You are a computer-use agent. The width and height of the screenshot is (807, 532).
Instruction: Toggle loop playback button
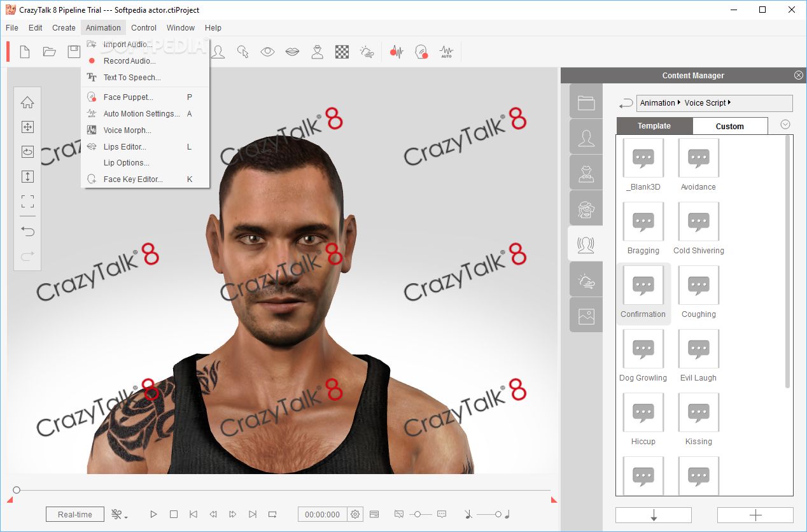click(x=272, y=514)
